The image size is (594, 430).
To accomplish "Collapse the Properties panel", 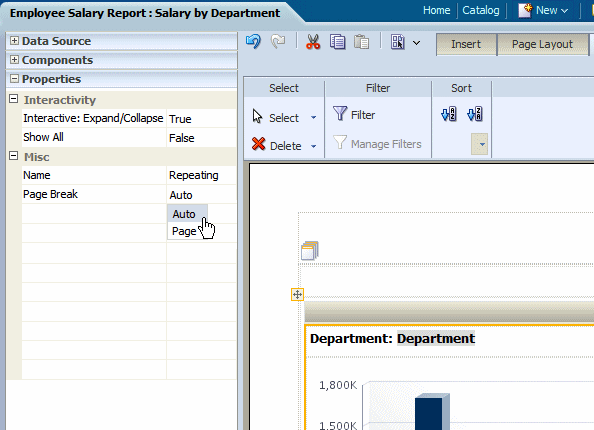I will [14, 78].
